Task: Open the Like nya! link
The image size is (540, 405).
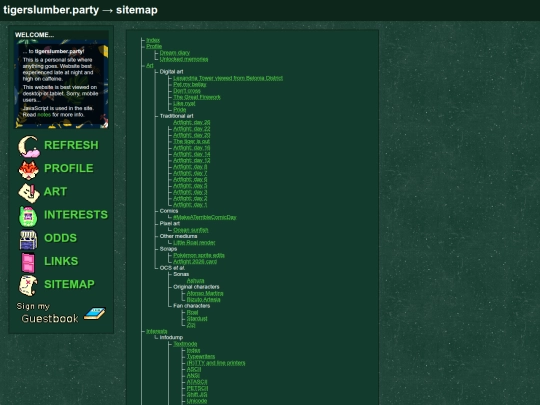Action: click(184, 103)
